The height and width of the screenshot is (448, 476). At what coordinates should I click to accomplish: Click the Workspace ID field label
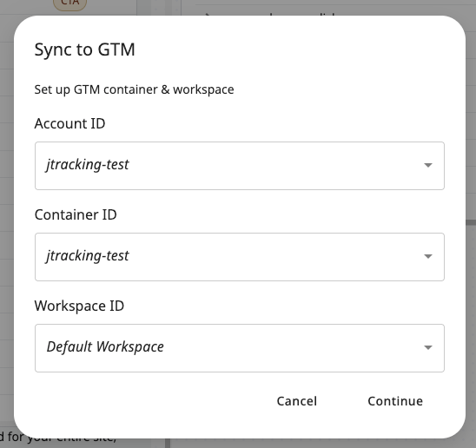coord(79,306)
